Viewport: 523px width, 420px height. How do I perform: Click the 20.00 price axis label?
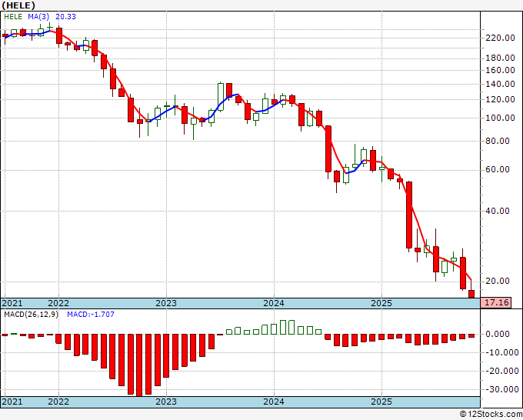point(498,281)
